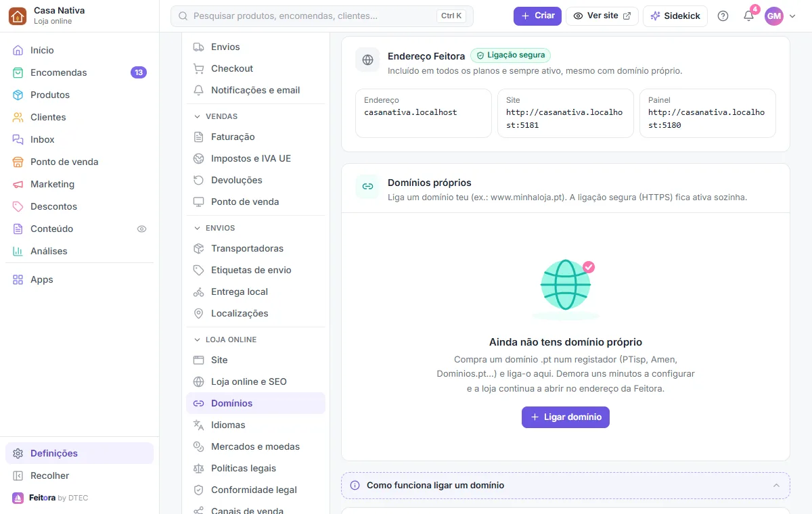Toggle the Conteúdo eye visibility icon
The width and height of the screenshot is (812, 514).
tap(141, 229)
